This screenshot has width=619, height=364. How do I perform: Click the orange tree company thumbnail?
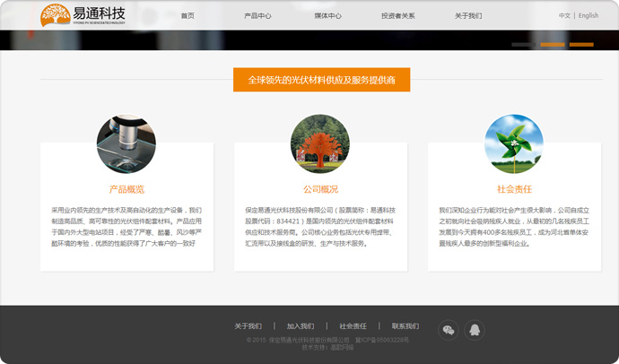point(320,144)
